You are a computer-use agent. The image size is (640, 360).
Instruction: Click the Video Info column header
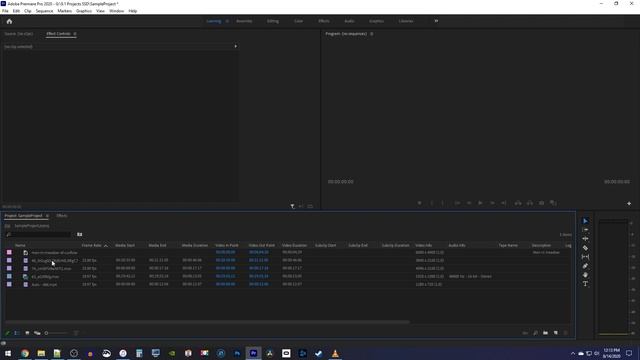(x=424, y=245)
